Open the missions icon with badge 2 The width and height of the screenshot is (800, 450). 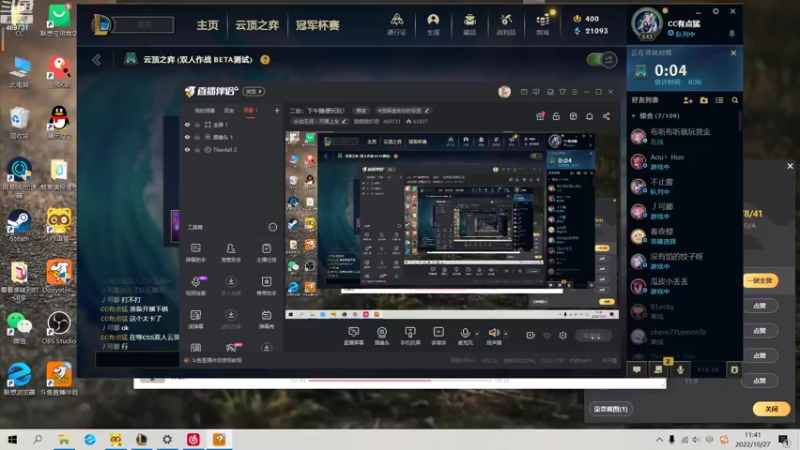click(659, 369)
